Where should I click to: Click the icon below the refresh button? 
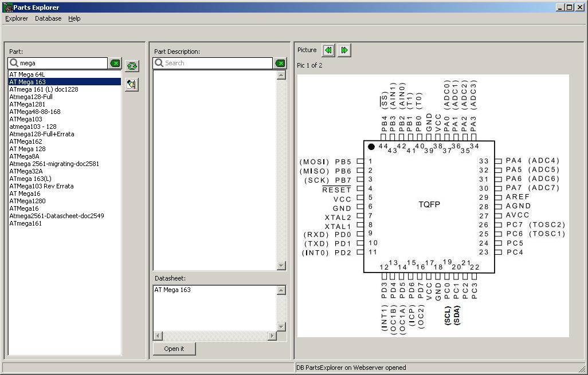pos(132,84)
